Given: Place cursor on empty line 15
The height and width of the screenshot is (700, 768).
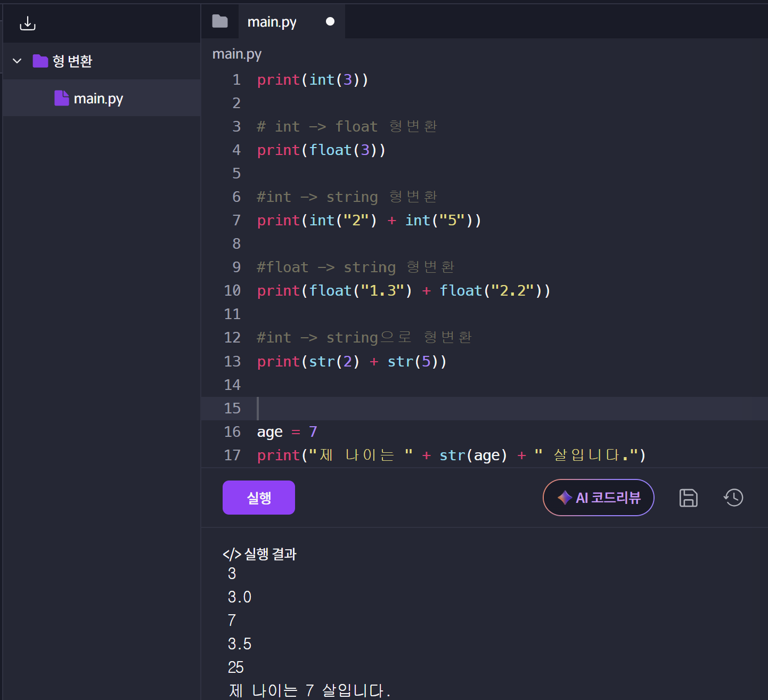Looking at the screenshot, I should 485,408.
